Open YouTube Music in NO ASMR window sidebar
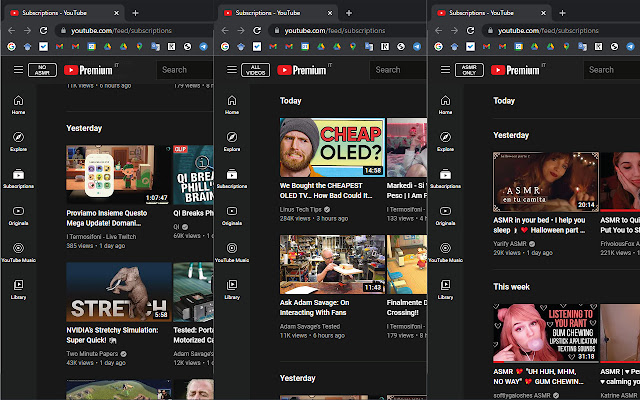Viewport: 640px width, 400px height. pyautogui.click(x=18, y=252)
